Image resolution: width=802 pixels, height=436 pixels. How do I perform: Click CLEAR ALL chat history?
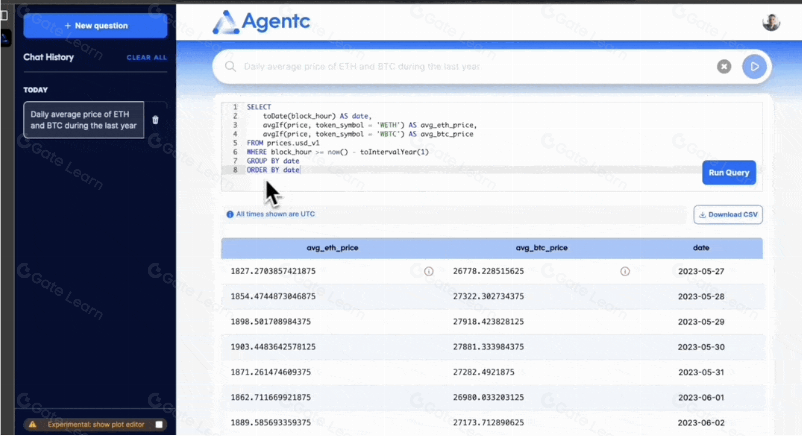[x=146, y=57]
